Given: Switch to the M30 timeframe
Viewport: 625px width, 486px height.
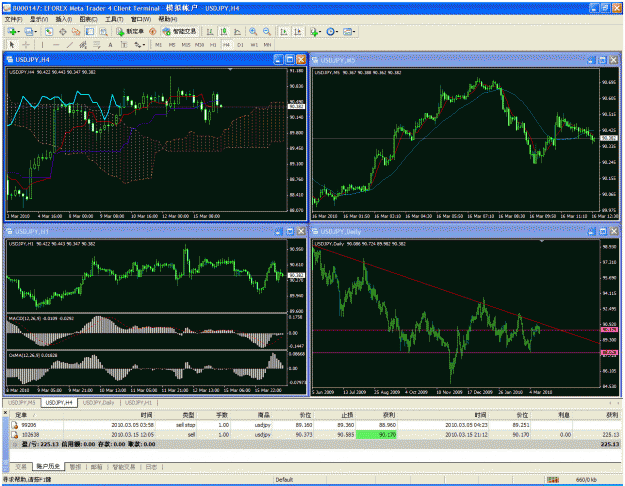Looking at the screenshot, I should pyautogui.click(x=200, y=45).
